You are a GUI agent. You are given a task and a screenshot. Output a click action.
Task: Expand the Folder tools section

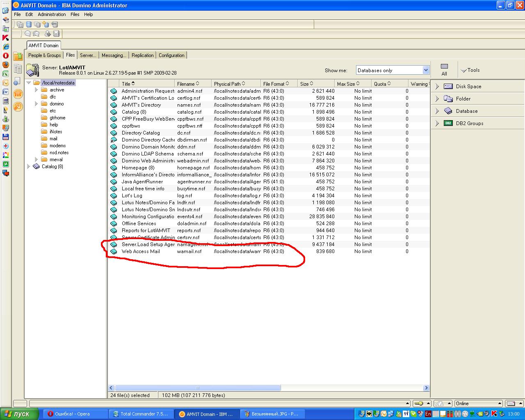437,99
